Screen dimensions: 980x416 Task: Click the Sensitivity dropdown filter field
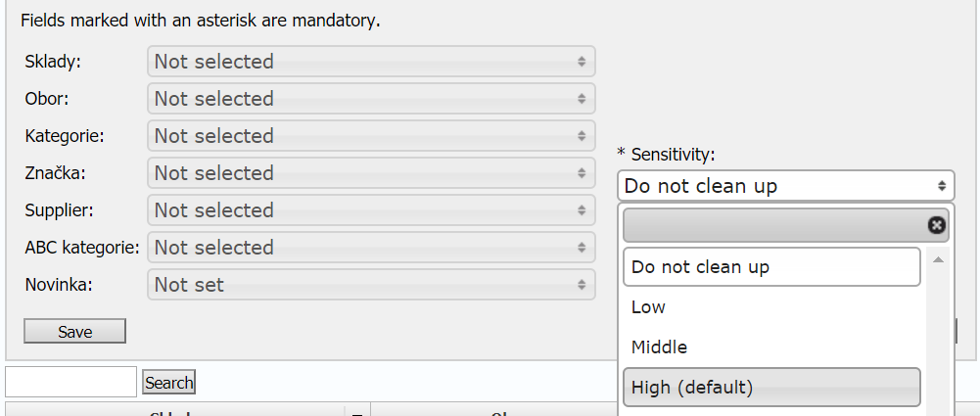[x=773, y=225]
